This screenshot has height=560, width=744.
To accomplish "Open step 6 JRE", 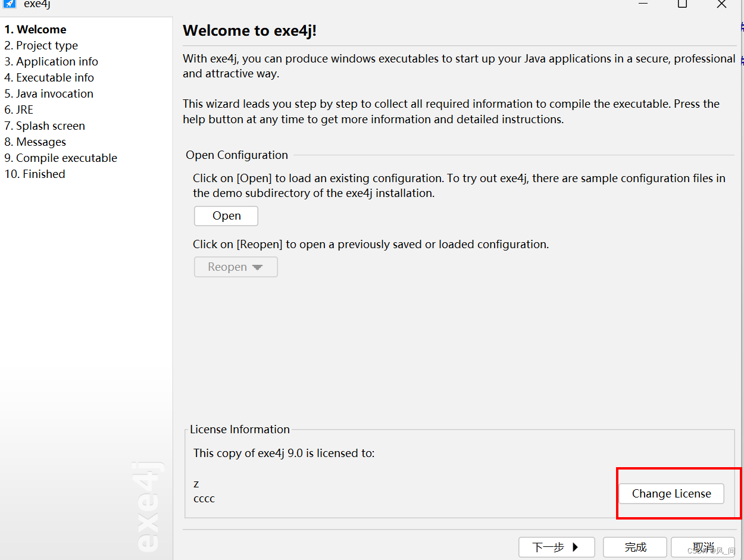I will coord(19,110).
